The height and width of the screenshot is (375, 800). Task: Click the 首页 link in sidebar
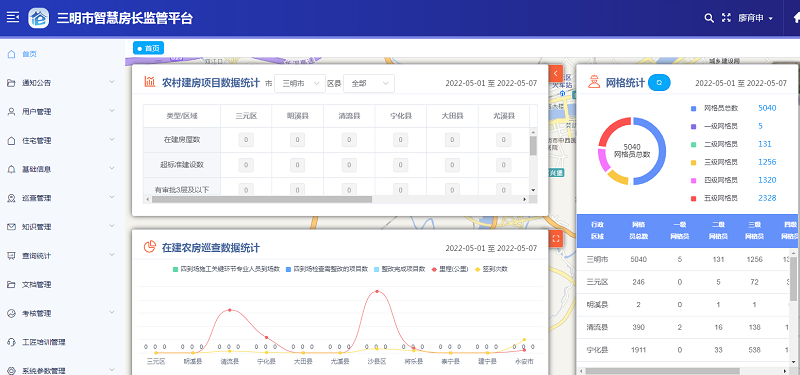coord(30,54)
